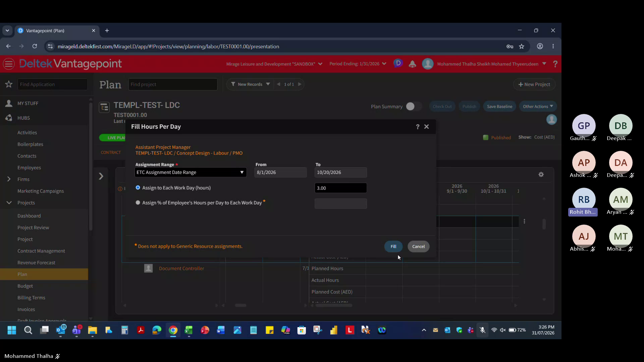Click the site info icon in address bar

50,46
